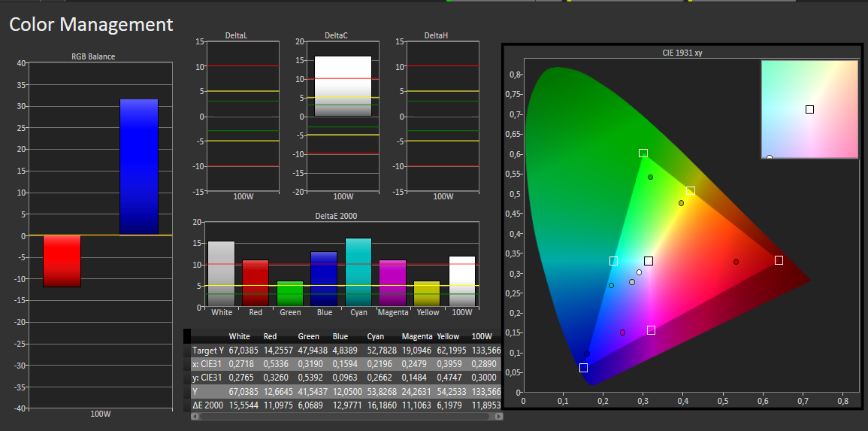Select the Yellow column header in the table

pos(448,336)
